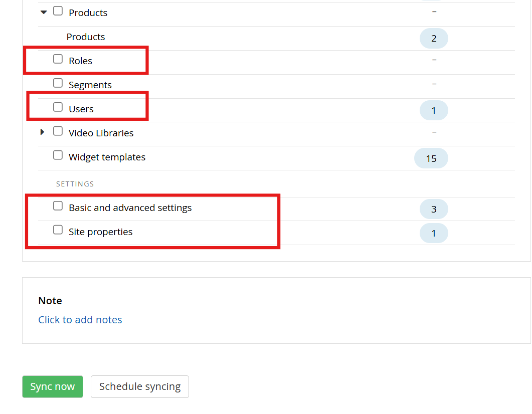Viewport: 532px width, 414px height.
Task: Toggle the Widget templates checkbox
Action: coord(58,156)
